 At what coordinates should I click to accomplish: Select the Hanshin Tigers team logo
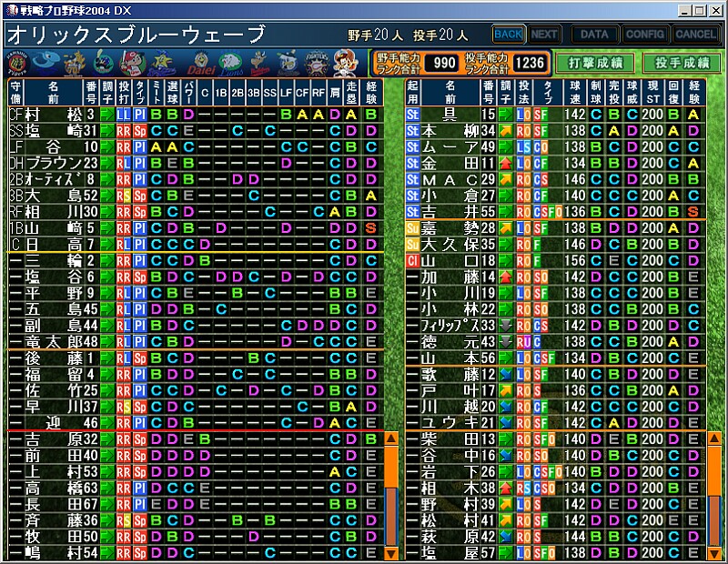tap(17, 63)
